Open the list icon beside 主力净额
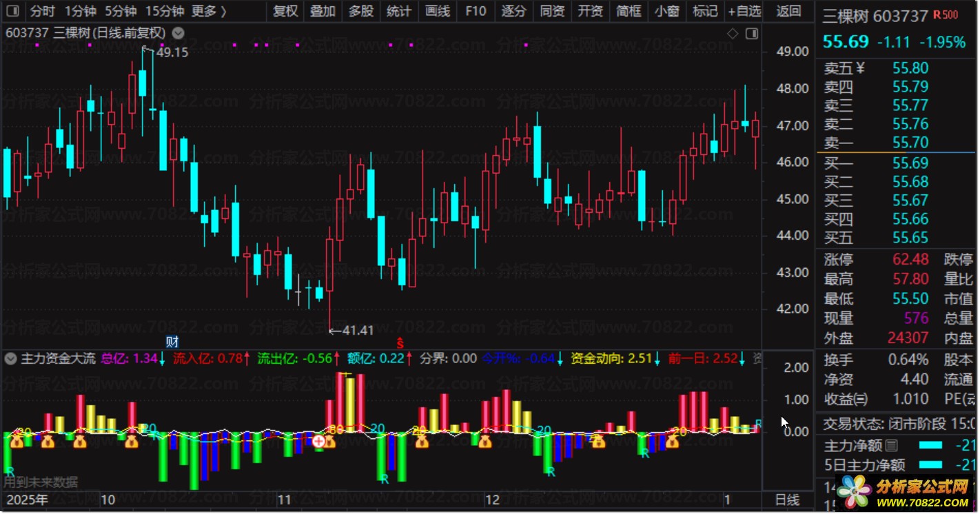Screen dimensions: 980x514 click(892, 446)
